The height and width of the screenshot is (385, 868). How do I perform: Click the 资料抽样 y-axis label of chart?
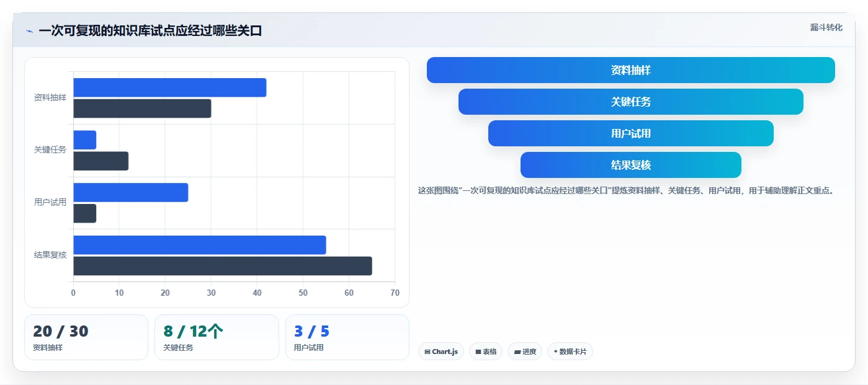(50, 98)
